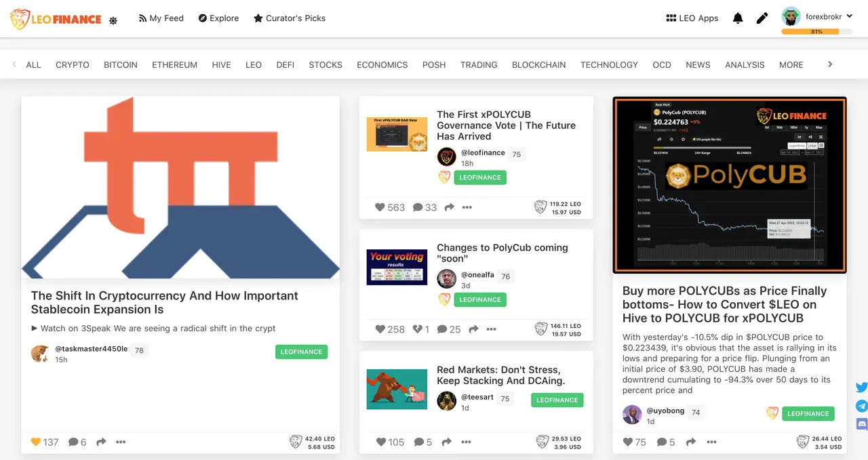Open 'The First xPOLYCUB Governance Vote' post
This screenshot has height=460, width=868.
506,125
